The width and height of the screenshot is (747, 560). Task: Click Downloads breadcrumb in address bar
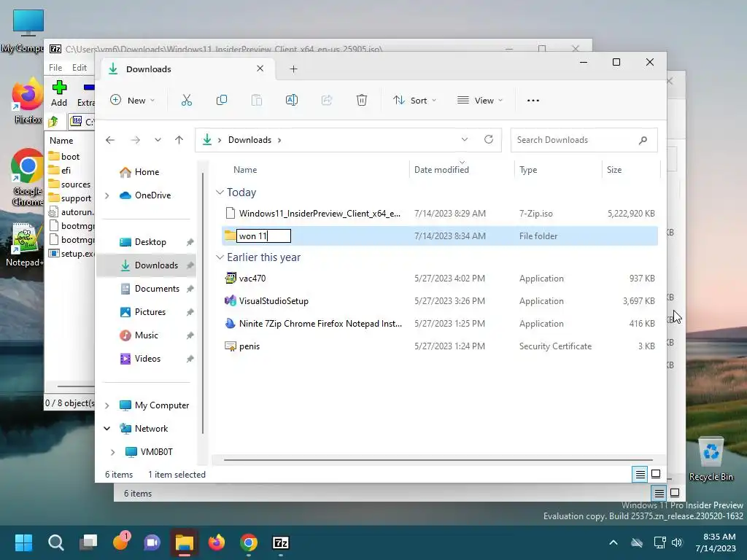click(249, 140)
